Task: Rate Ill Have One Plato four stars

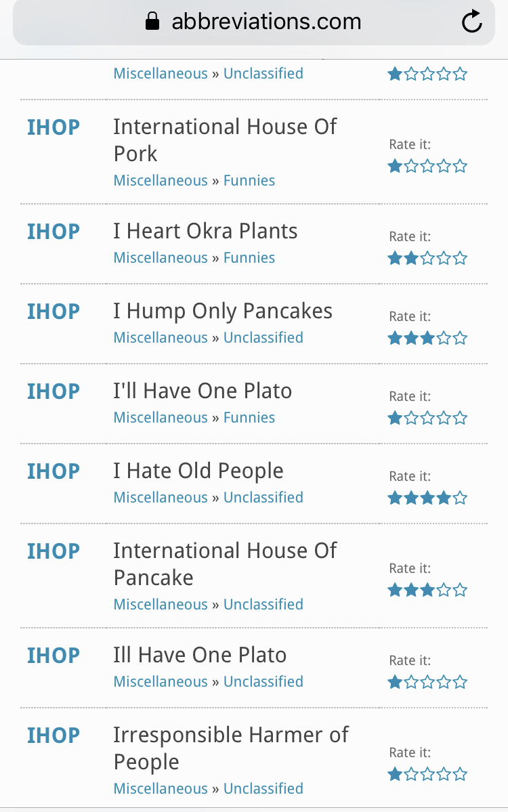Action: coord(444,682)
